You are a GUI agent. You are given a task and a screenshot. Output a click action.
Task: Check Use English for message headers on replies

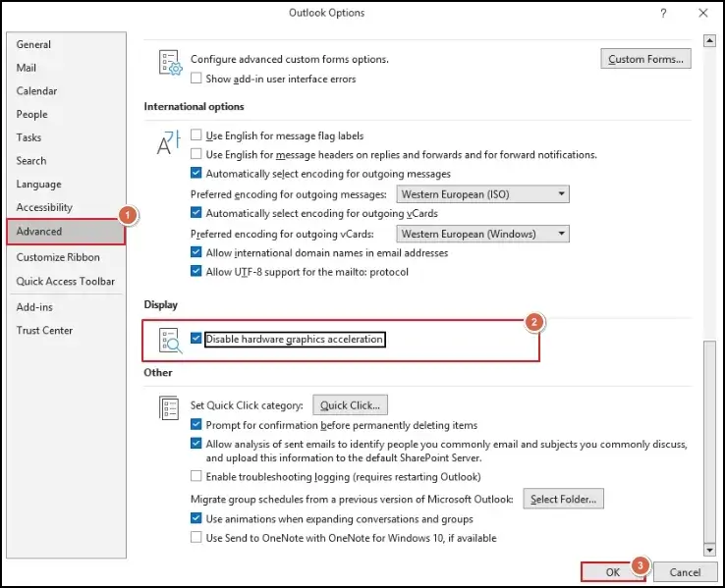tap(196, 154)
